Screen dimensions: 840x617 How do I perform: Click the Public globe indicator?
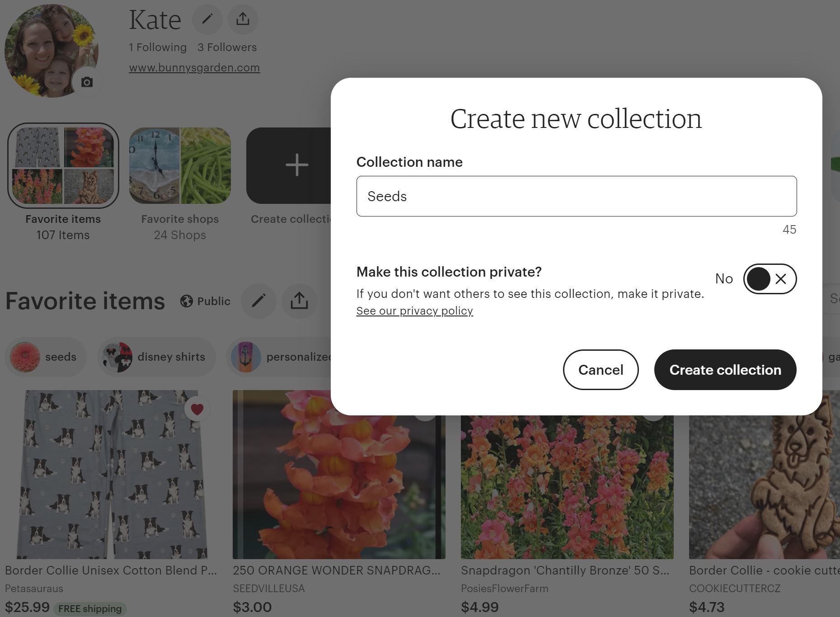pyautogui.click(x=205, y=301)
